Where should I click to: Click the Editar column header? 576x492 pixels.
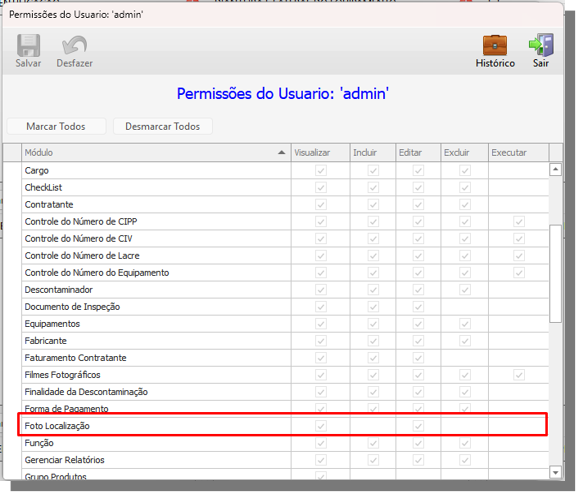(418, 152)
